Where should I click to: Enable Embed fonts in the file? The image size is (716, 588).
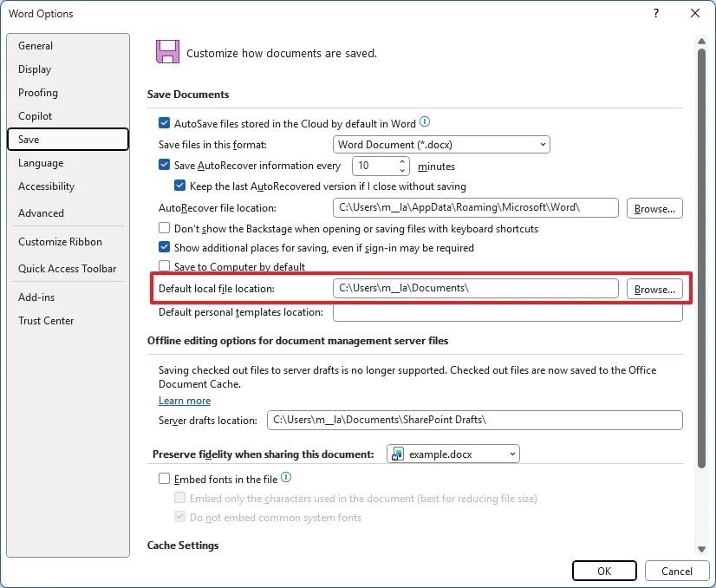164,478
